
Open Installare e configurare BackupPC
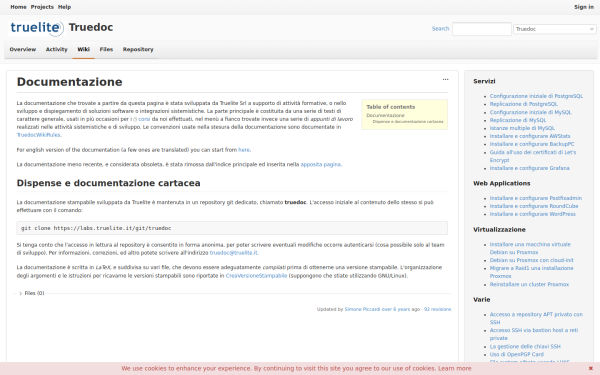pyautogui.click(x=532, y=144)
